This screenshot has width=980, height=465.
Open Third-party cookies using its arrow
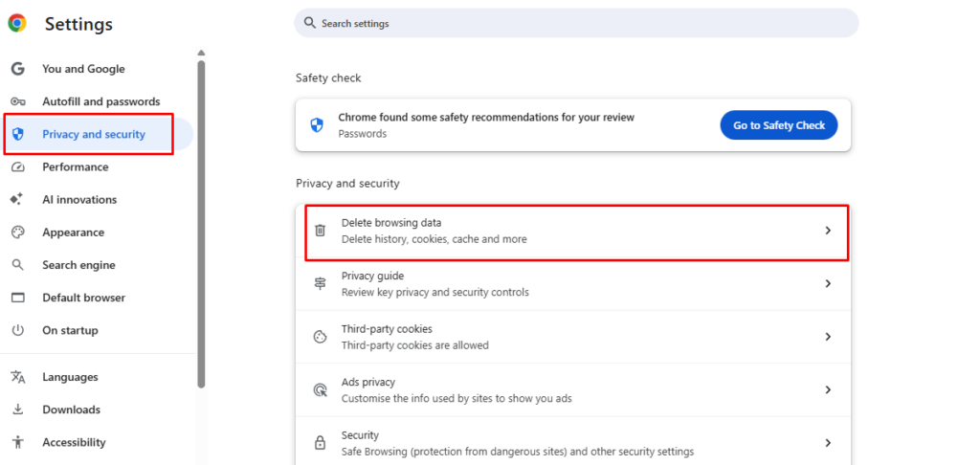point(828,337)
